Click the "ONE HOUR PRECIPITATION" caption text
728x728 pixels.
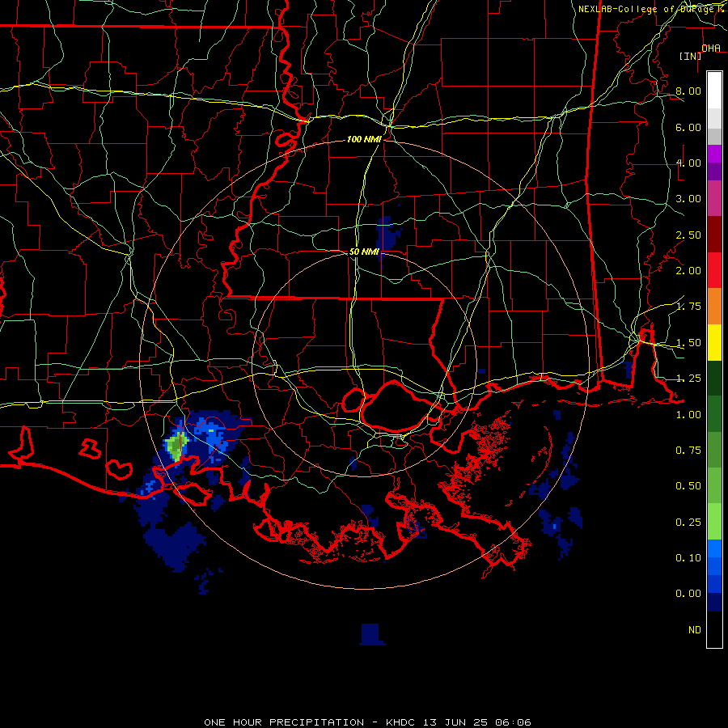tap(284, 722)
